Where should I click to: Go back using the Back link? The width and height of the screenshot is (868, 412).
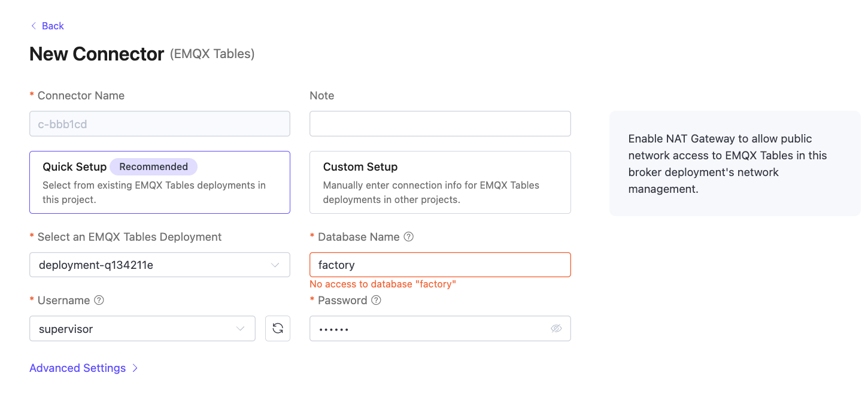(x=47, y=26)
